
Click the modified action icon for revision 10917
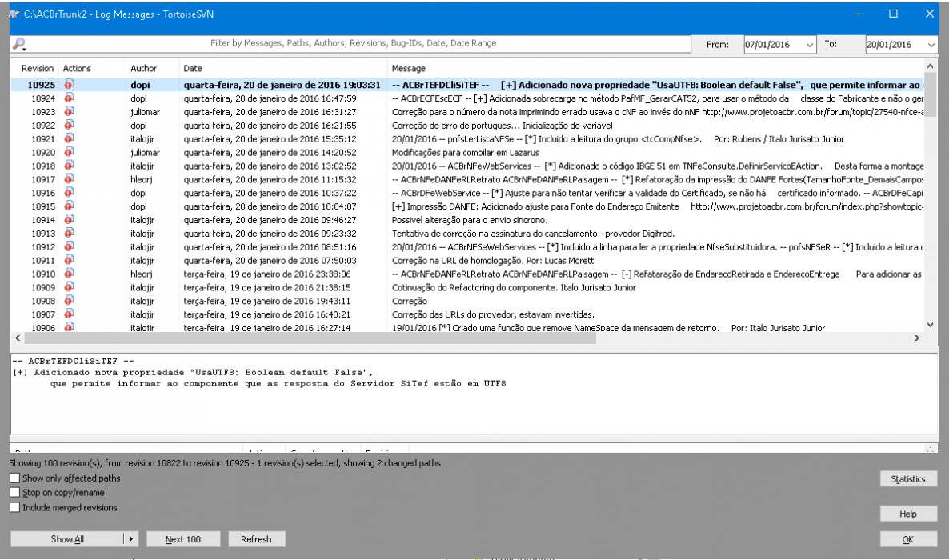69,179
